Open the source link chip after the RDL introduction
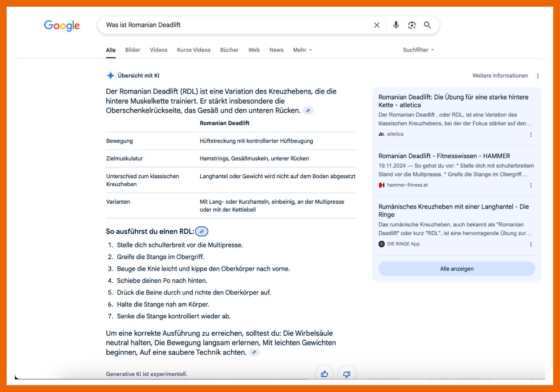 point(308,110)
